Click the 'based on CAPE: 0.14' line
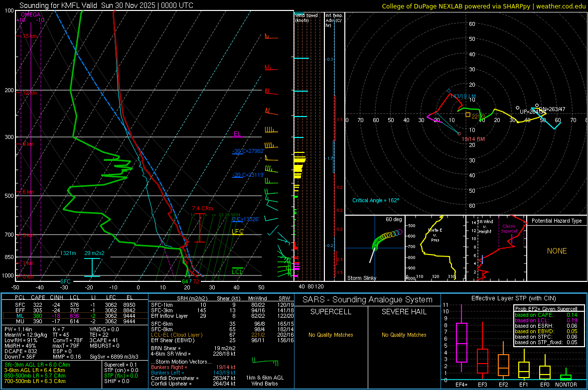 (x=546, y=315)
